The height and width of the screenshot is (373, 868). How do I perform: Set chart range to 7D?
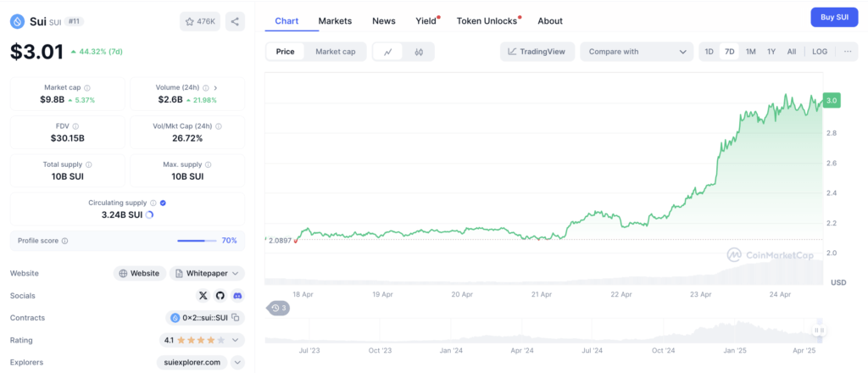tap(730, 52)
